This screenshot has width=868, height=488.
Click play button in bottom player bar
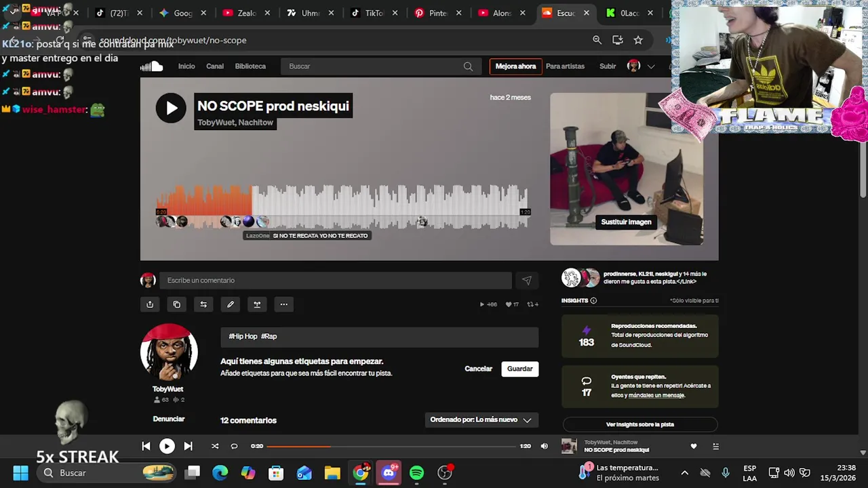tap(167, 446)
